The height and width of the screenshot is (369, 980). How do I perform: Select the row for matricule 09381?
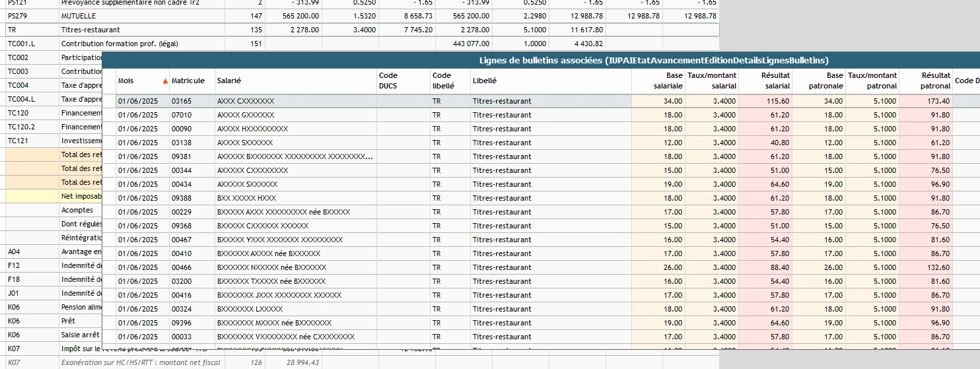click(x=541, y=156)
